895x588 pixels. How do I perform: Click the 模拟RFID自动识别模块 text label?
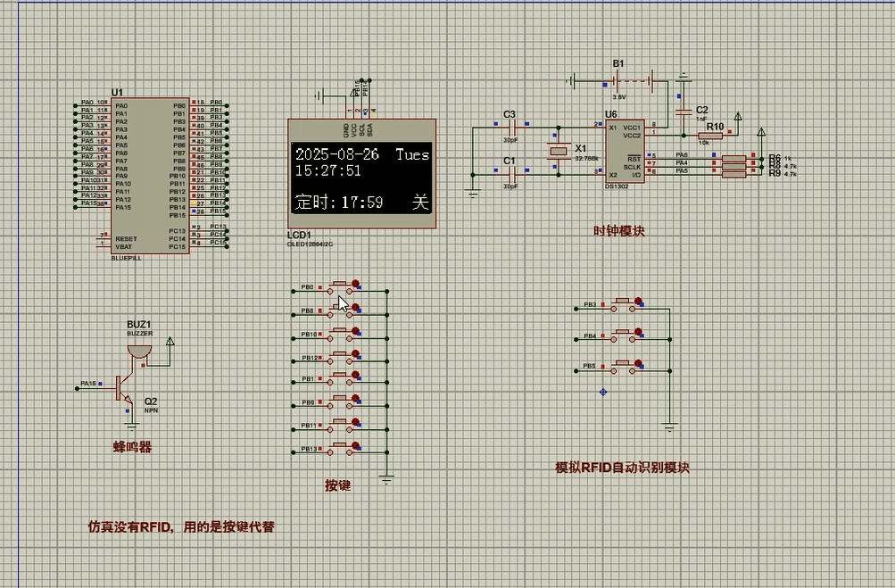[x=622, y=468]
